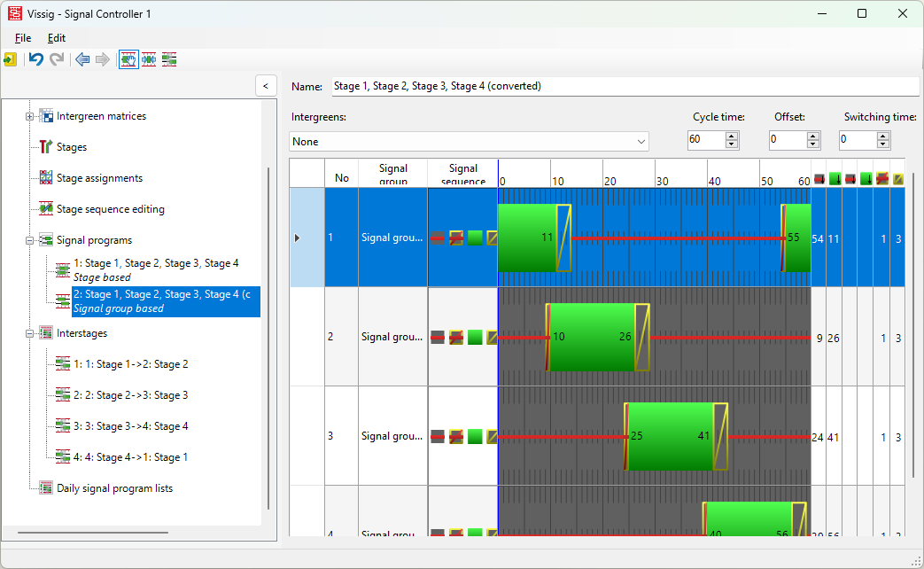924x569 pixels.
Task: Click signal group 2's green phase bar
Action: pyautogui.click(x=594, y=337)
